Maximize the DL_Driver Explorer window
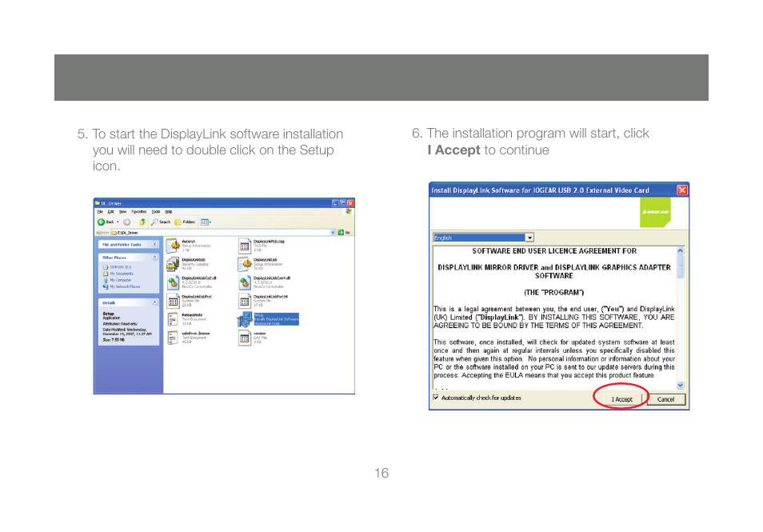Viewport: 763px width, 532px height. 342,203
